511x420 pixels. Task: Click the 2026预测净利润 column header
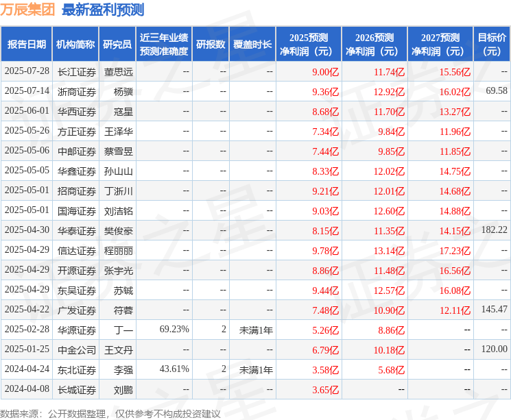click(375, 44)
